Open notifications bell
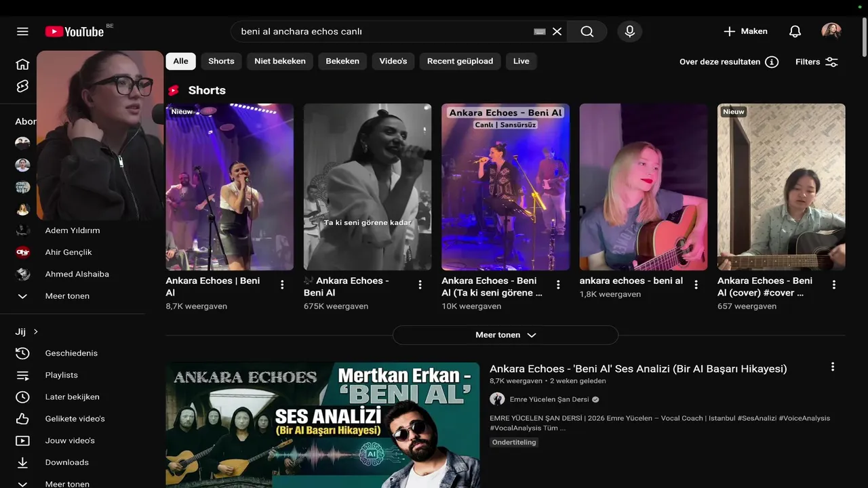The image size is (868, 488). (795, 31)
